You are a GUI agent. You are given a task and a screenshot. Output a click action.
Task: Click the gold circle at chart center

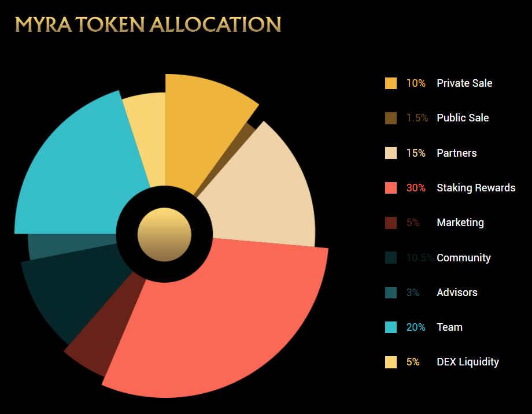[x=164, y=234]
